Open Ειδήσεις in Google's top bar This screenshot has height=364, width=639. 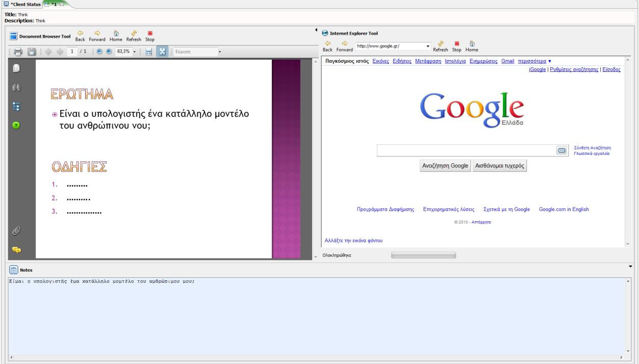point(403,61)
